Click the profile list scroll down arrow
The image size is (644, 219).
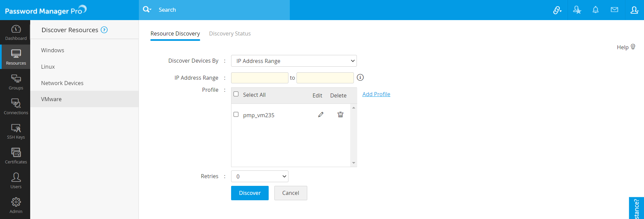354,163
